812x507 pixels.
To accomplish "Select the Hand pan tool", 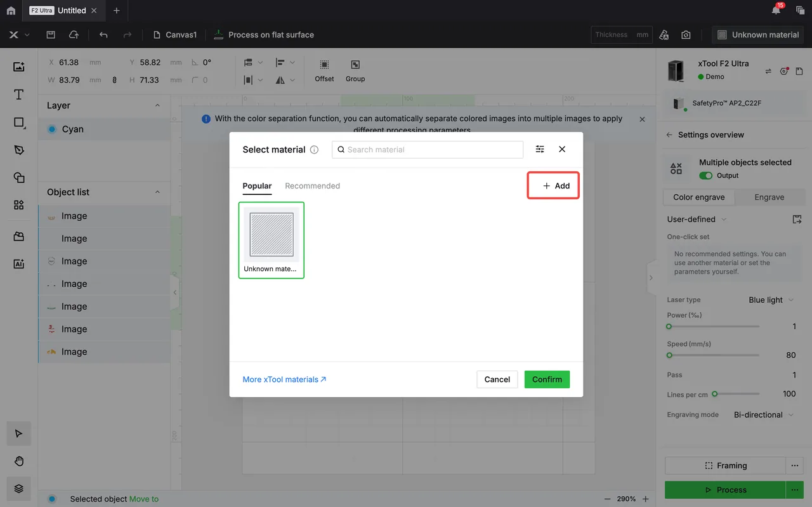I will [19, 461].
